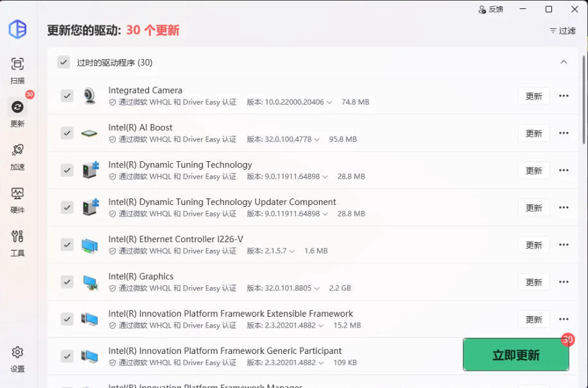The image size is (588, 388).
Task: Open the Scan (扫描) sidebar page
Action: (17, 71)
